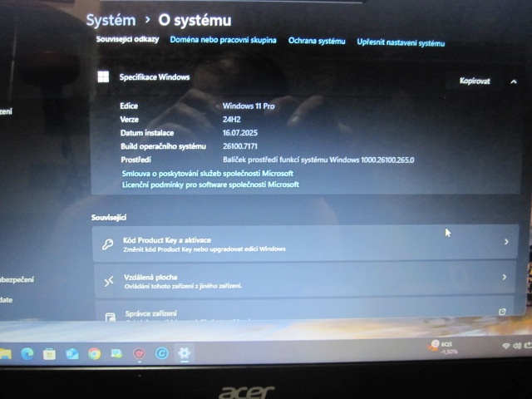This screenshot has height=399, width=532.
Task: Open Ochrana systému link
Action: click(317, 41)
